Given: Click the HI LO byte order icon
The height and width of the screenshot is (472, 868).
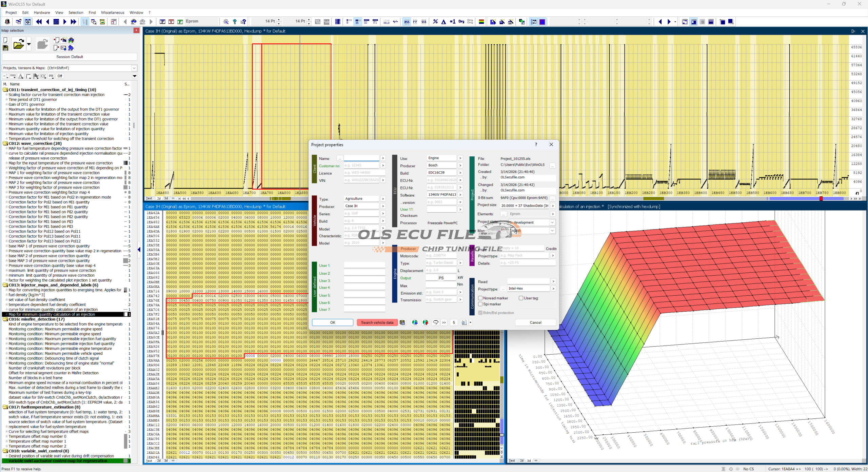Looking at the screenshot, I should click(387, 22).
